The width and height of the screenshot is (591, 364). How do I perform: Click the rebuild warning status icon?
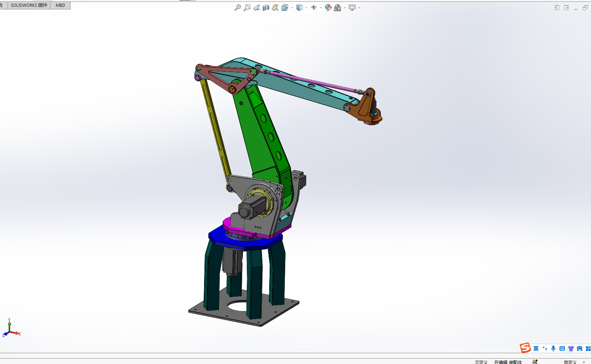coord(535,361)
